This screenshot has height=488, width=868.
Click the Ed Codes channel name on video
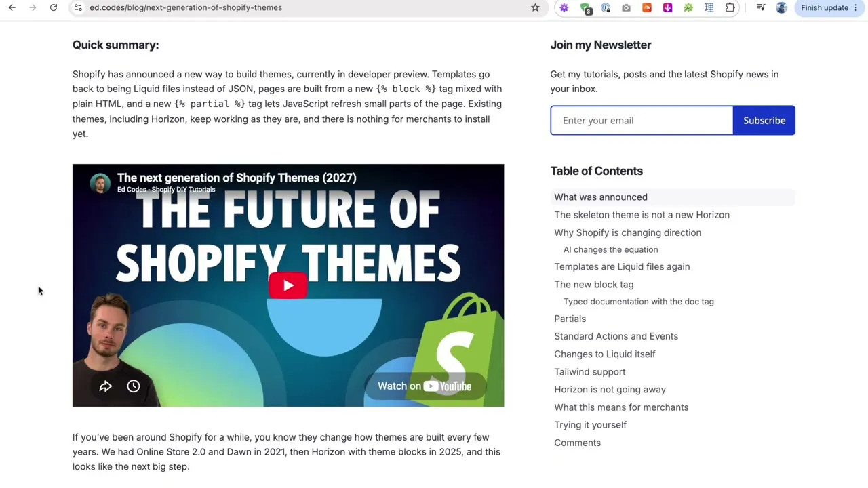(x=166, y=190)
